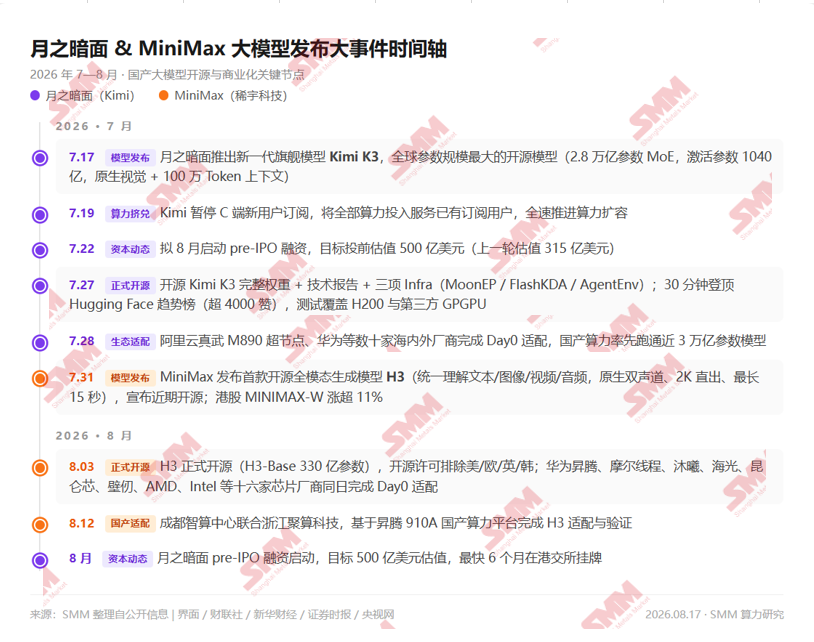The image size is (814, 642).
Task: Click the orange timeline marker for 7.31
Action: tap(40, 378)
